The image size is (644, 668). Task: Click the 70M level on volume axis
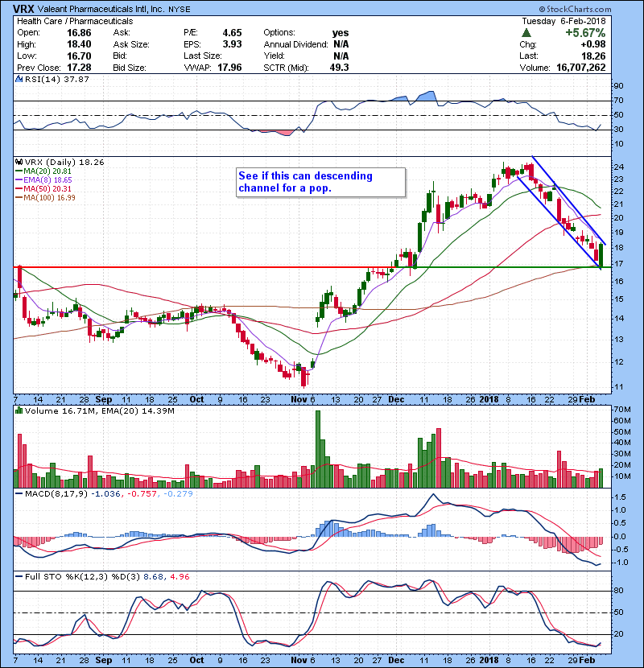621,410
